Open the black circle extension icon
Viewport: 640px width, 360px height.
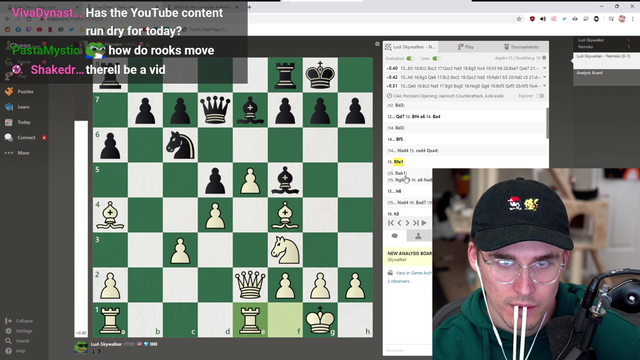[596, 19]
